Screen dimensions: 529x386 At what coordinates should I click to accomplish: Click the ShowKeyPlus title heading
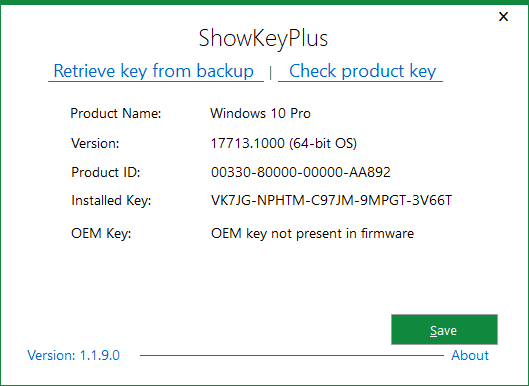(263, 38)
